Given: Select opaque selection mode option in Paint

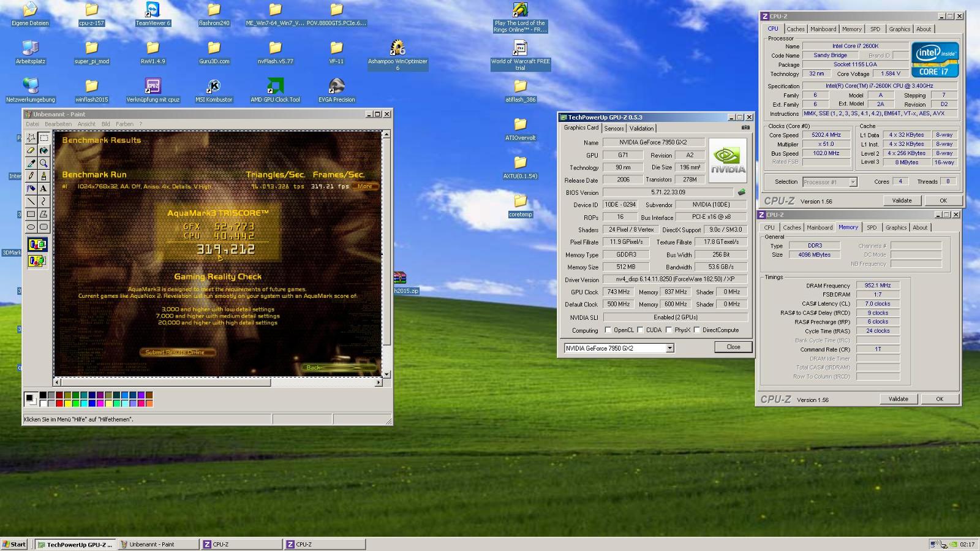Looking at the screenshot, I should (37, 245).
